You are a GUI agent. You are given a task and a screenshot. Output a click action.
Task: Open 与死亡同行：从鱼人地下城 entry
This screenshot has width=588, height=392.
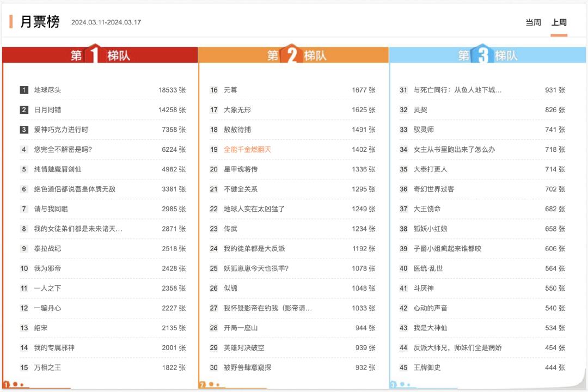457,90
